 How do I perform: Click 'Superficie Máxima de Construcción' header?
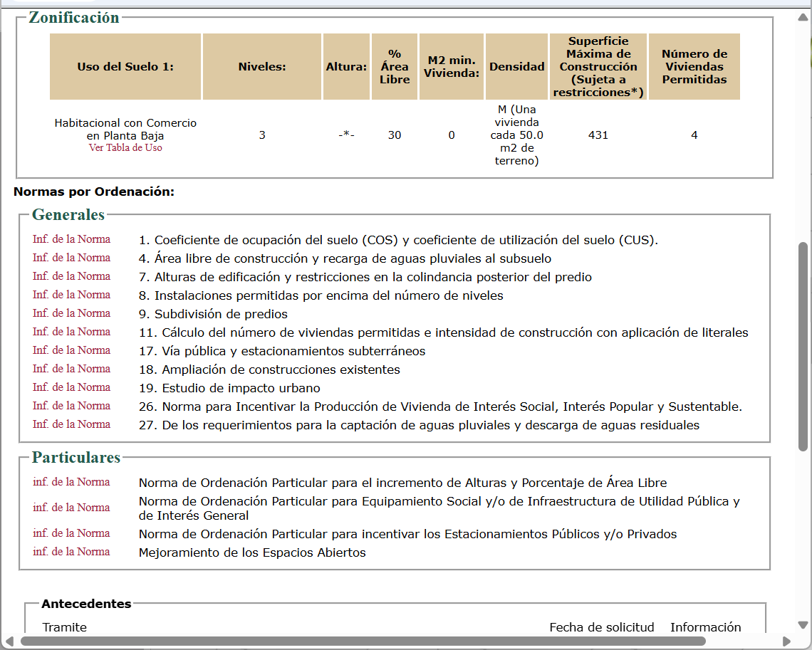tap(598, 67)
